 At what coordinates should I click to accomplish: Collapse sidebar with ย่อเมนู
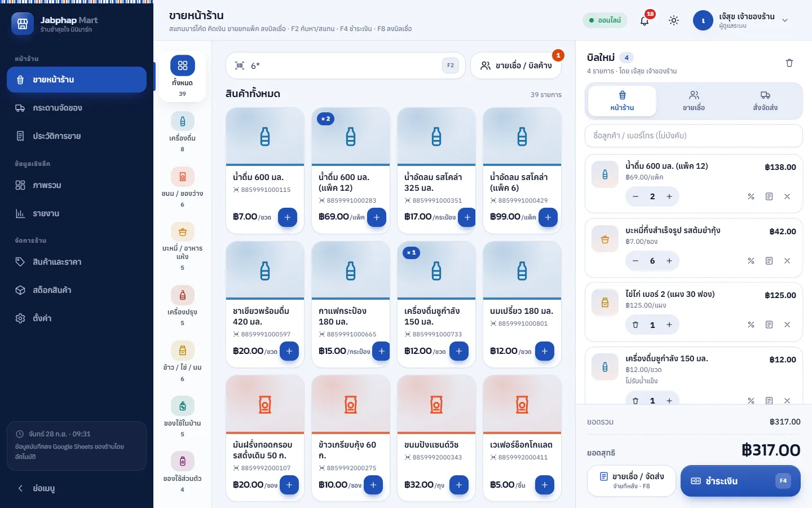[x=77, y=488]
